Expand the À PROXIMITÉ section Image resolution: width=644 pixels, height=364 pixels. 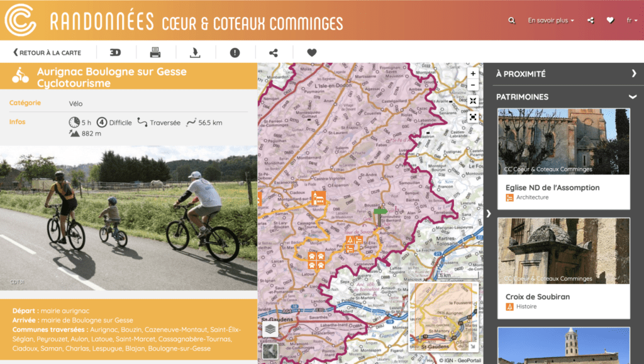567,74
